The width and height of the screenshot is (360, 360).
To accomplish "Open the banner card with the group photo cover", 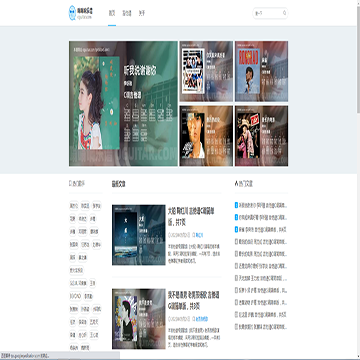I will click(206, 71).
